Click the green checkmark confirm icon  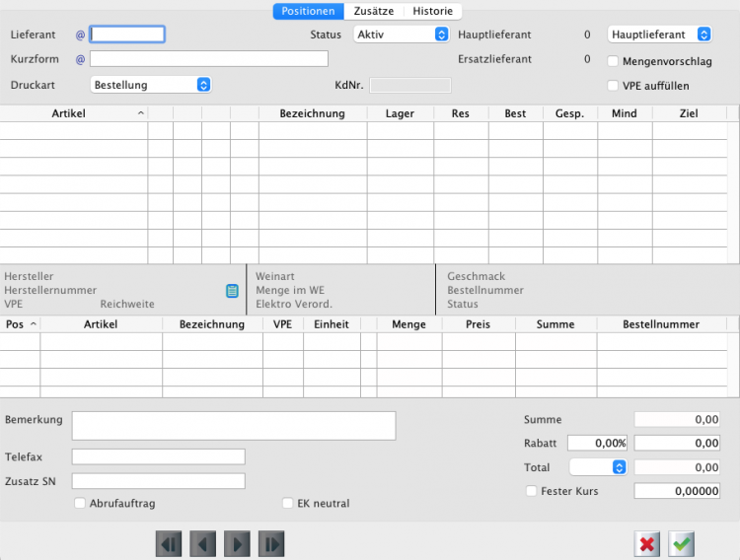click(682, 544)
